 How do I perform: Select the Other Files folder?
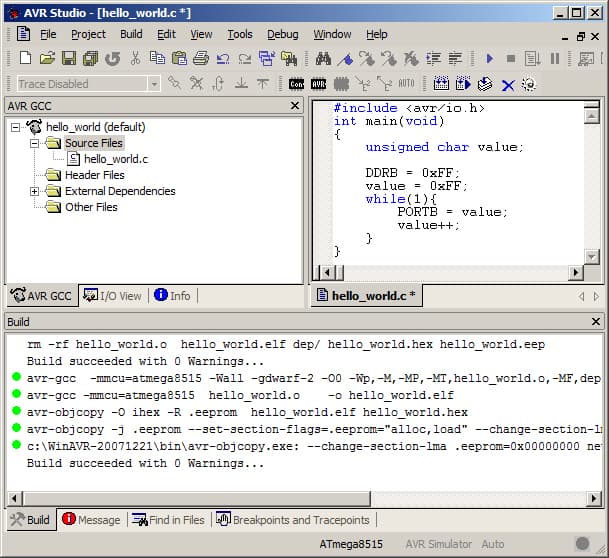pyautogui.click(x=91, y=207)
